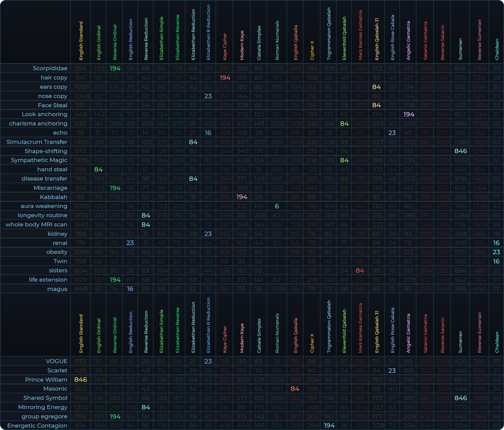The height and width of the screenshot is (430, 504).
Task: Click highlighted 194 in the Look anchoring row
Action: click(x=409, y=114)
